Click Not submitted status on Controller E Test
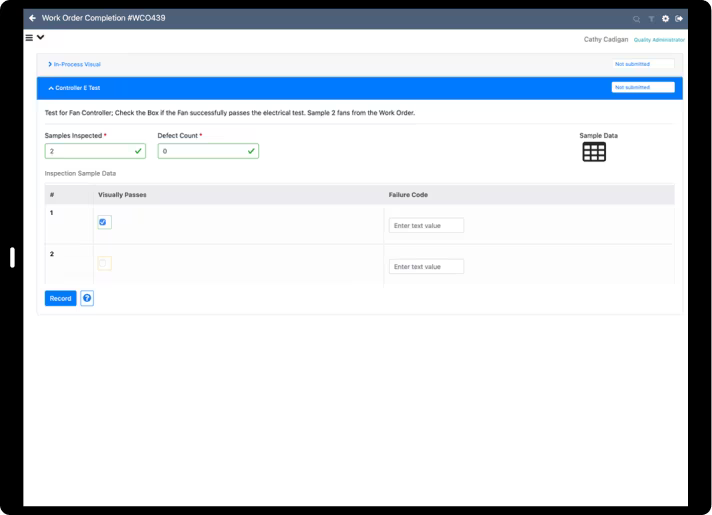This screenshot has height=515, width=712. click(x=642, y=87)
